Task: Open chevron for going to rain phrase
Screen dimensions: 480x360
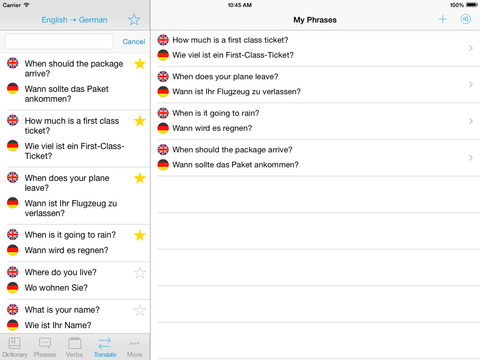Action: tap(471, 121)
